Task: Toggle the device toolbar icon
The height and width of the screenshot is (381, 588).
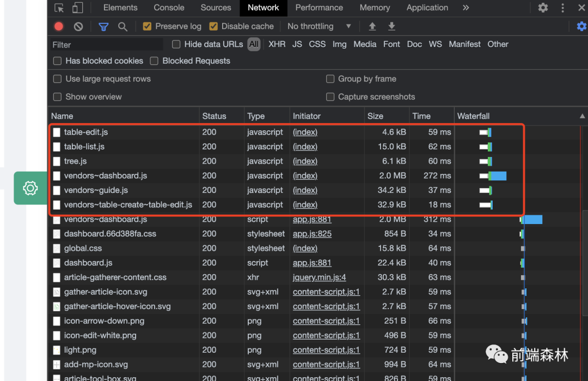Action: pos(77,8)
